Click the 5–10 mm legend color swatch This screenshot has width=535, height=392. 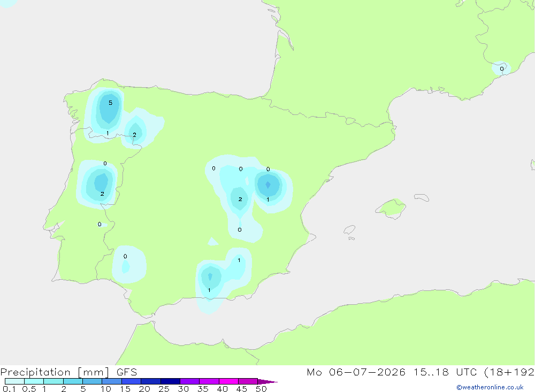pos(93,381)
